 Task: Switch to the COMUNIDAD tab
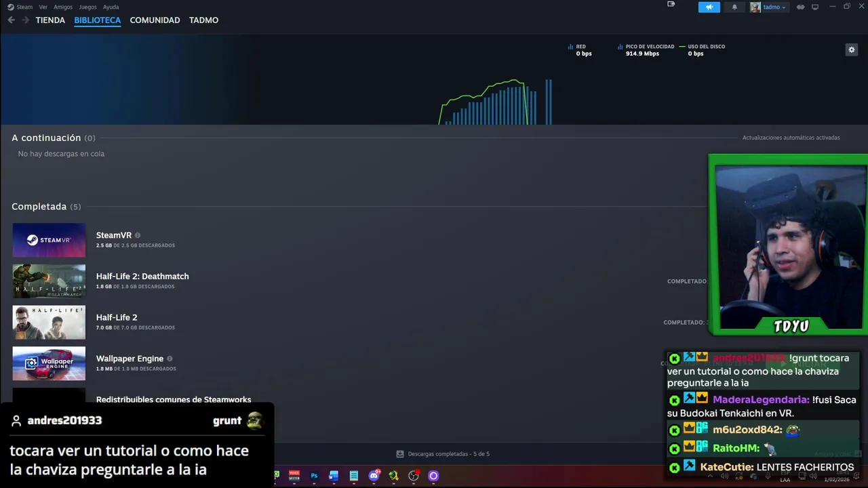point(155,20)
